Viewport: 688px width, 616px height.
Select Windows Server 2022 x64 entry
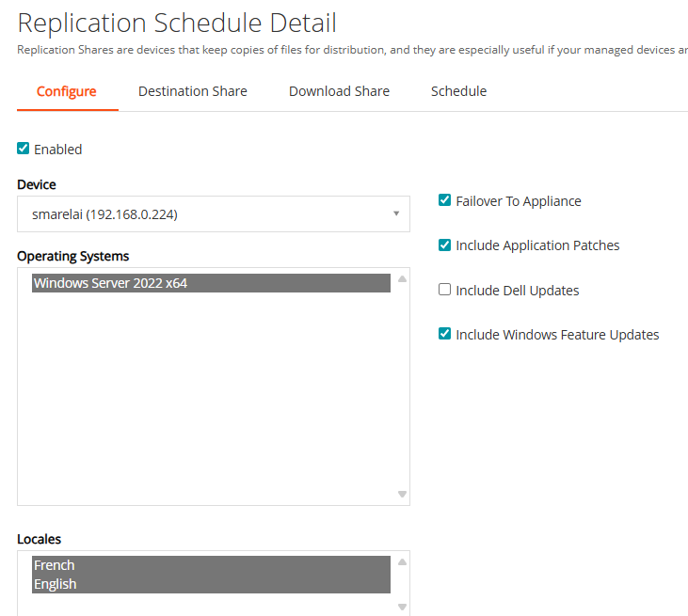pyautogui.click(x=211, y=283)
